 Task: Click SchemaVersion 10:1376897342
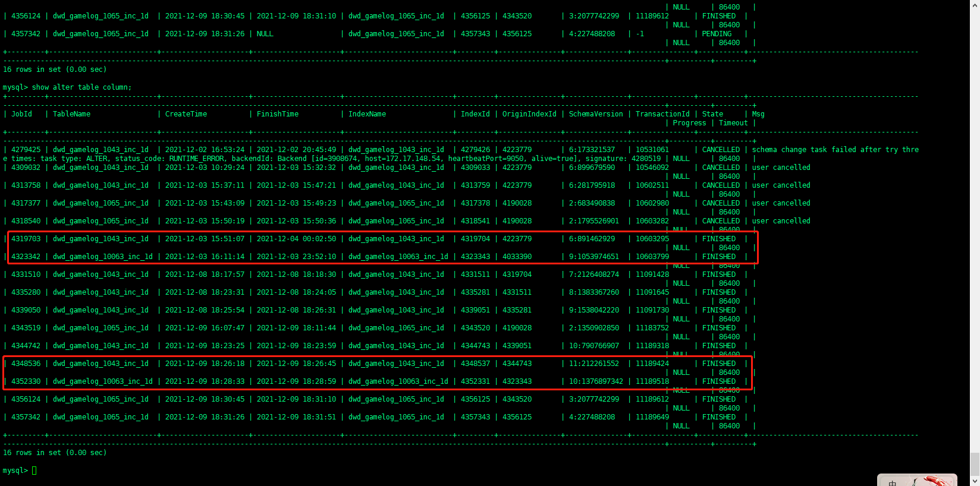(596, 381)
